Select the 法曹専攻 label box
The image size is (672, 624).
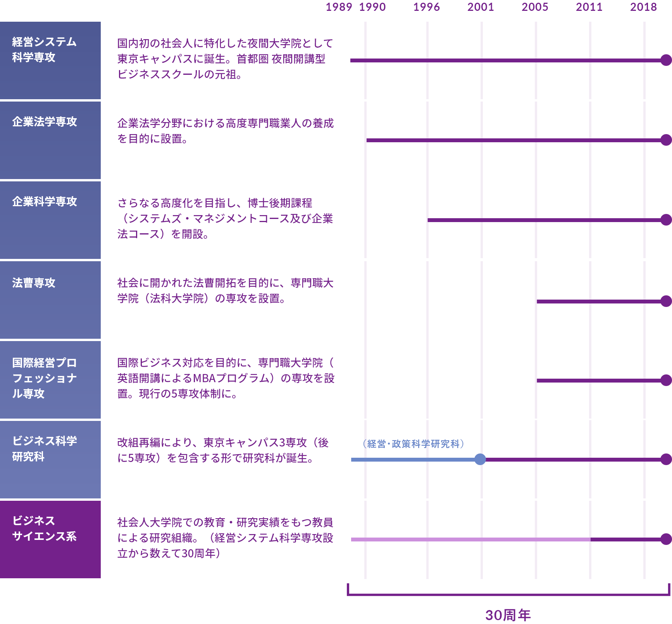click(50, 300)
